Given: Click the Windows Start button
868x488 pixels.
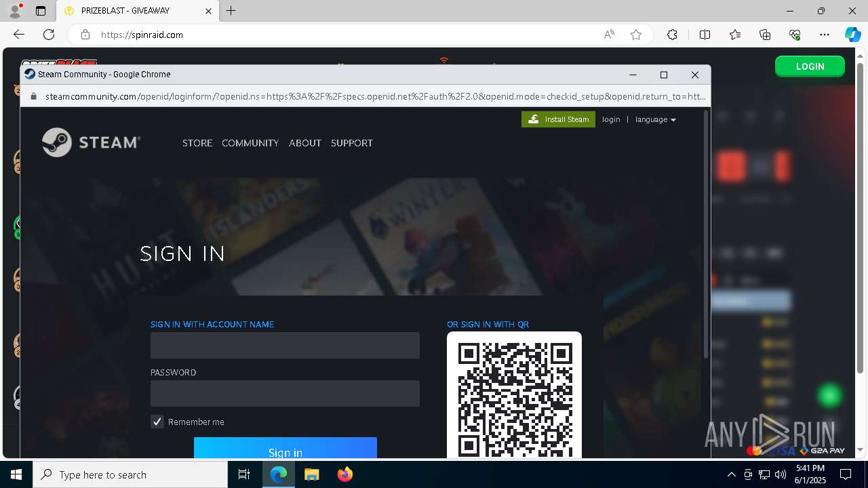Looking at the screenshot, I should [16, 474].
